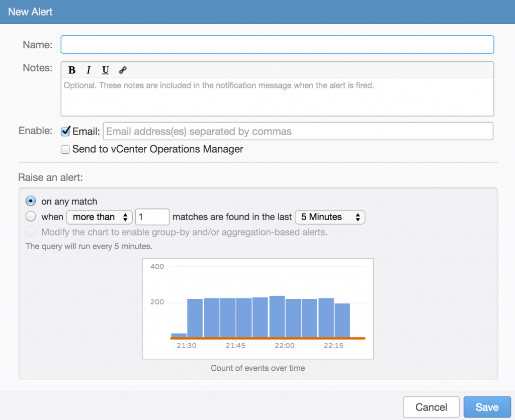The width and height of the screenshot is (515, 420).
Task: Toggle underline formatting in Notes toolbar
Action: pyautogui.click(x=106, y=70)
